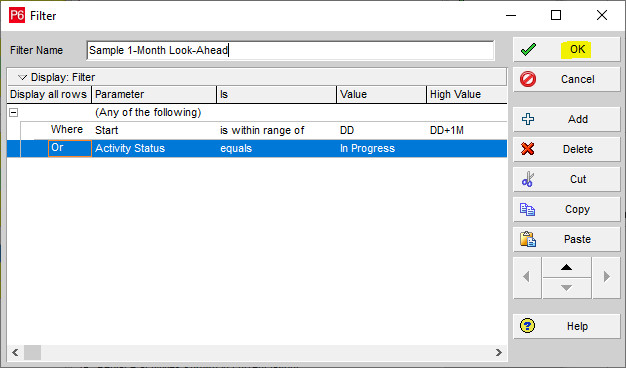Image resolution: width=626 pixels, height=368 pixels.
Task: Click the Cut button label
Action: pyautogui.click(x=578, y=179)
